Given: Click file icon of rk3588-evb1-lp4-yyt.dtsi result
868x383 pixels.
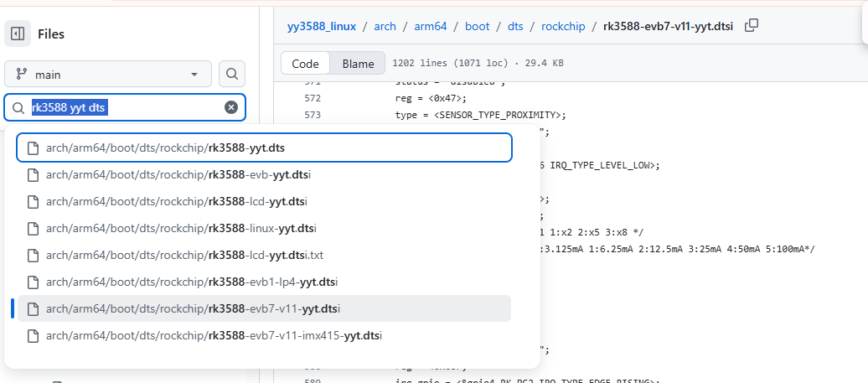Looking at the screenshot, I should click(x=34, y=282).
